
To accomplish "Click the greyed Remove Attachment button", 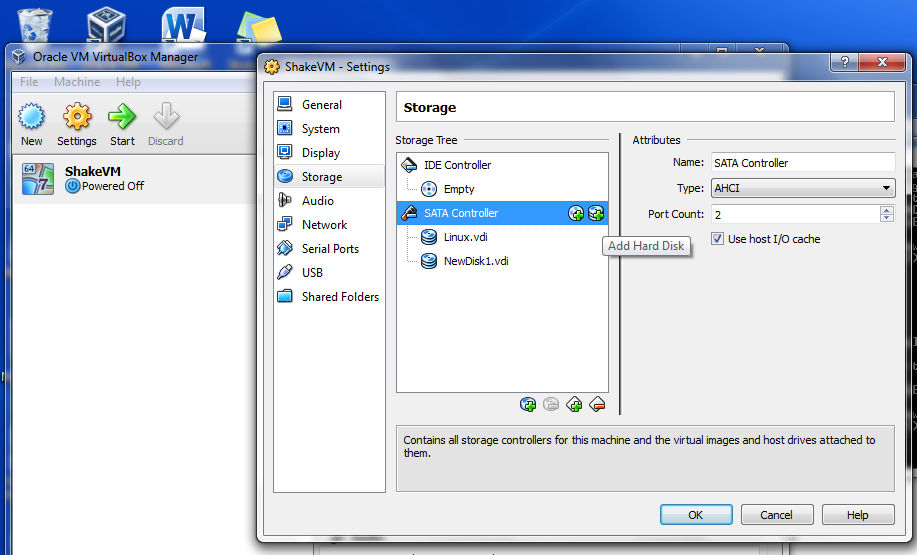I will [551, 404].
